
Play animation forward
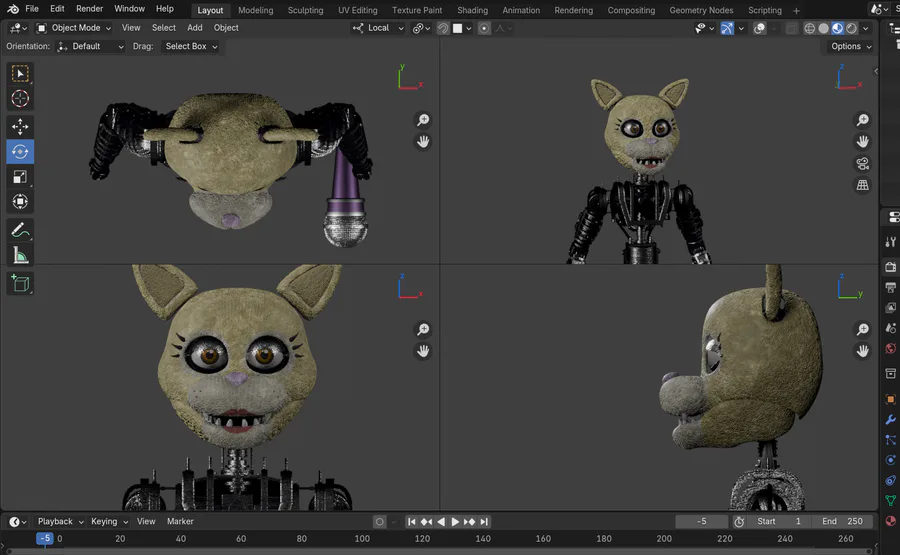pos(455,522)
